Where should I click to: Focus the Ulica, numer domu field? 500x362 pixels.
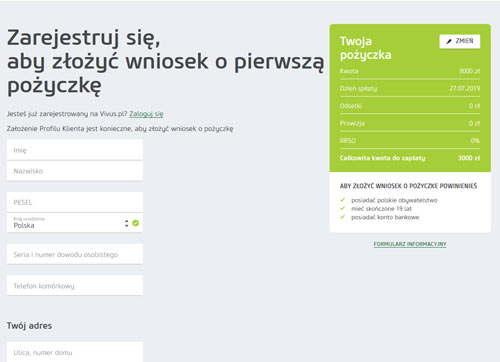75,352
